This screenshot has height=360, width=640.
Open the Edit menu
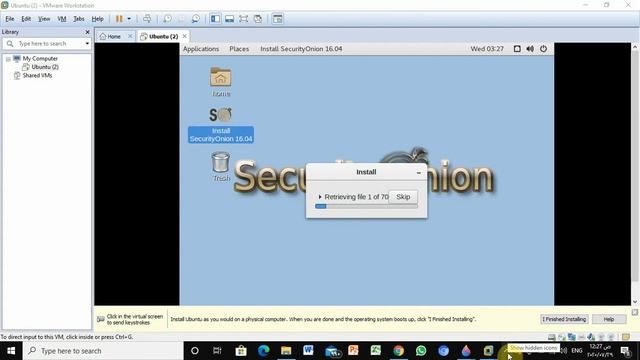(26, 19)
